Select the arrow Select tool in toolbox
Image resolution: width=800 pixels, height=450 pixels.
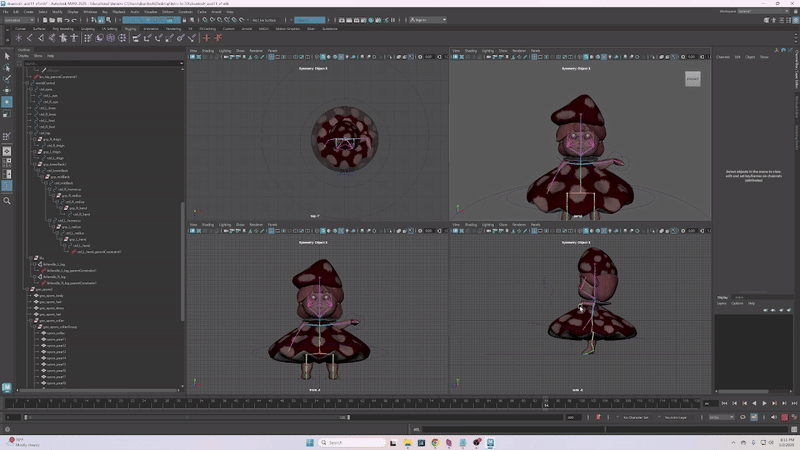[x=7, y=54]
